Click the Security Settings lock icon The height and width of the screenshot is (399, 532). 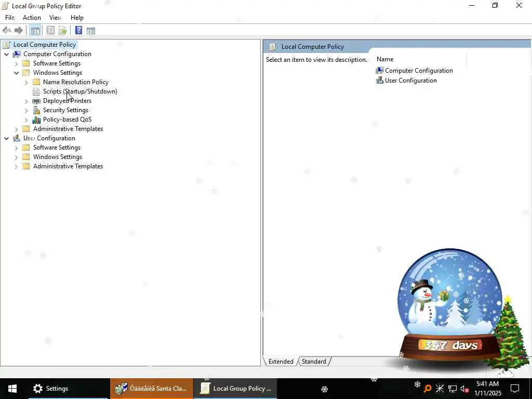pos(36,110)
